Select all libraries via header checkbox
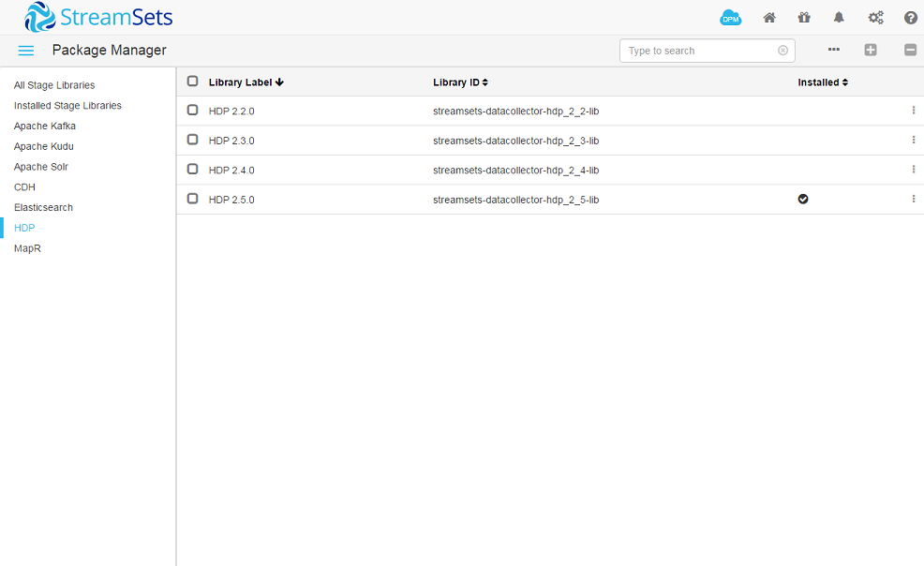Image resolution: width=924 pixels, height=566 pixels. 192,82
